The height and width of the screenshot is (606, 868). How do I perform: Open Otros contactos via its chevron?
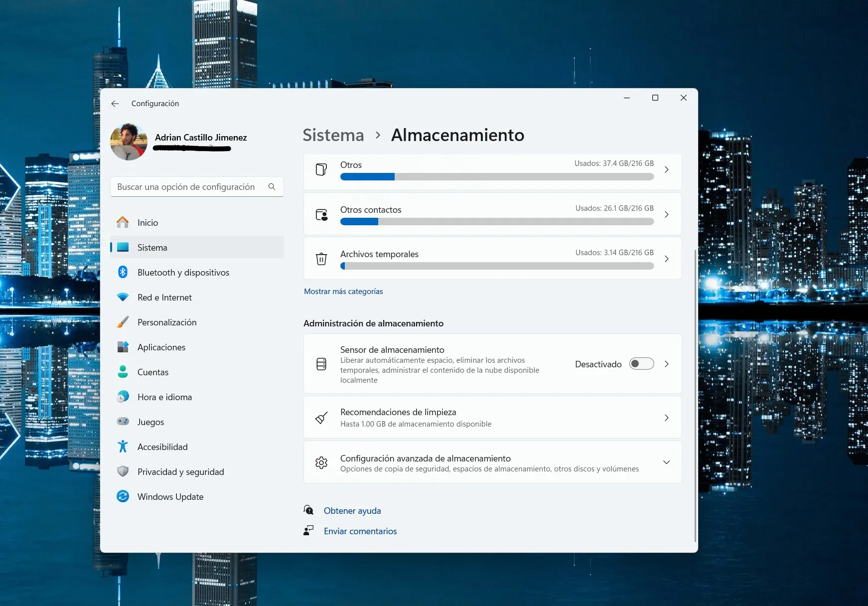667,215
